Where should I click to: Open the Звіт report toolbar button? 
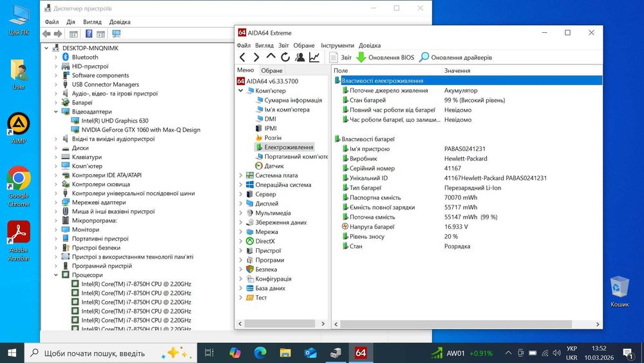pos(341,57)
